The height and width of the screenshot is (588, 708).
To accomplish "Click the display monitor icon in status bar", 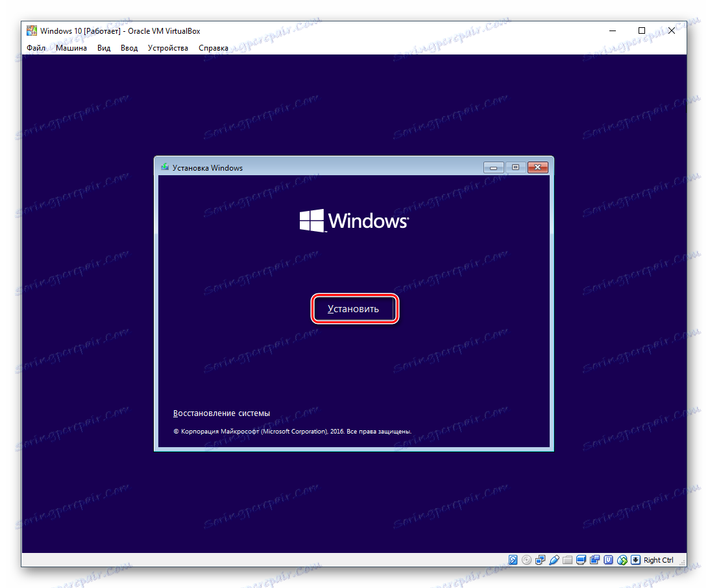I will (581, 560).
